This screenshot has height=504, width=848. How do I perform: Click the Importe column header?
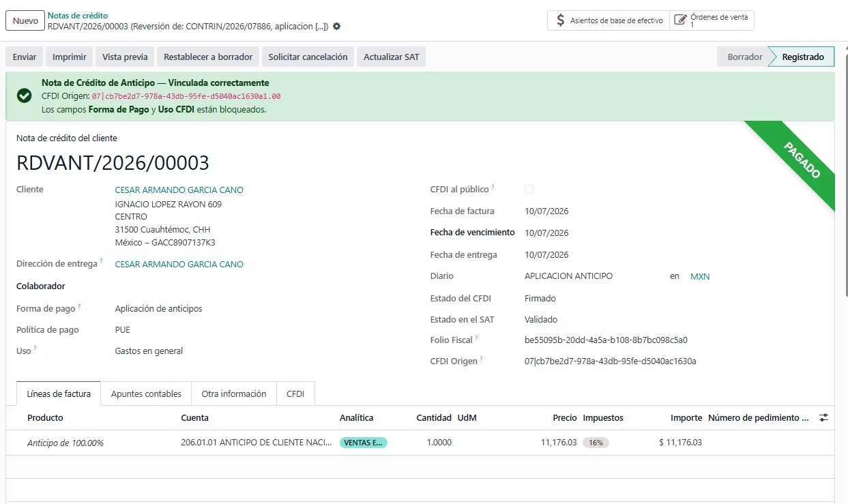coord(686,417)
